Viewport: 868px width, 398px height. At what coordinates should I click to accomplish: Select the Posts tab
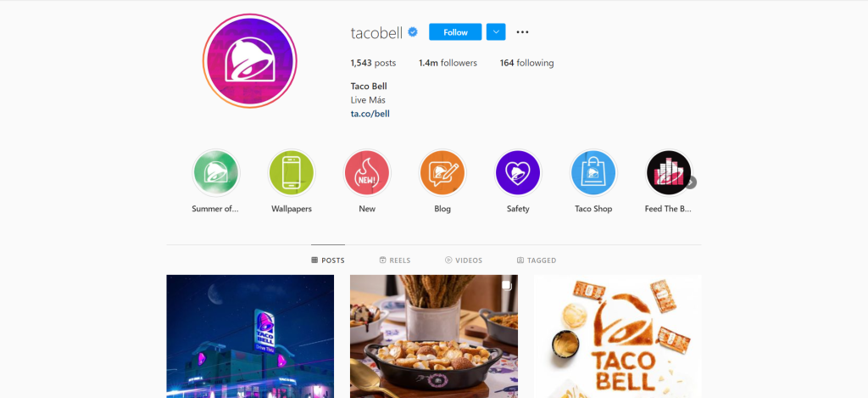click(x=328, y=261)
